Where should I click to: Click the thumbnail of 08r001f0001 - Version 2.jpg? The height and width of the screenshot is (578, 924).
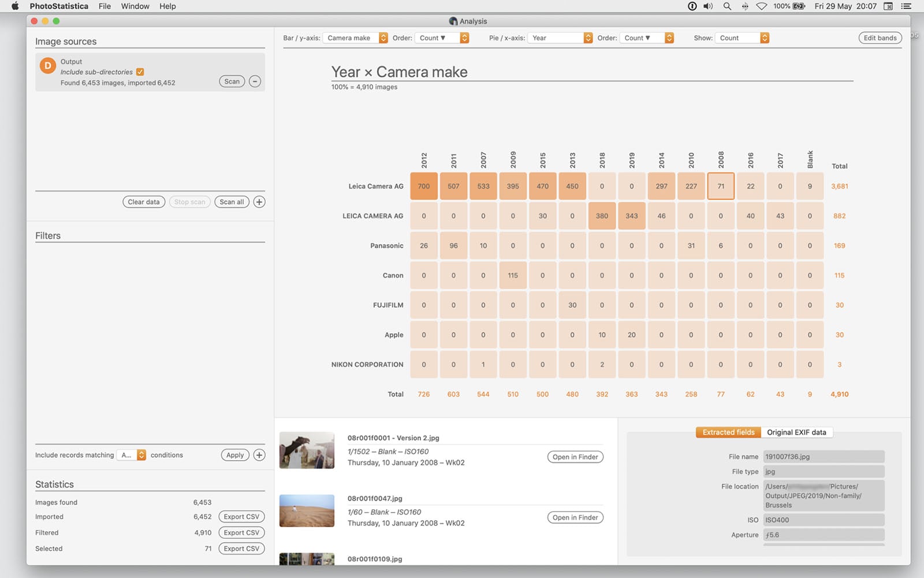coord(307,450)
